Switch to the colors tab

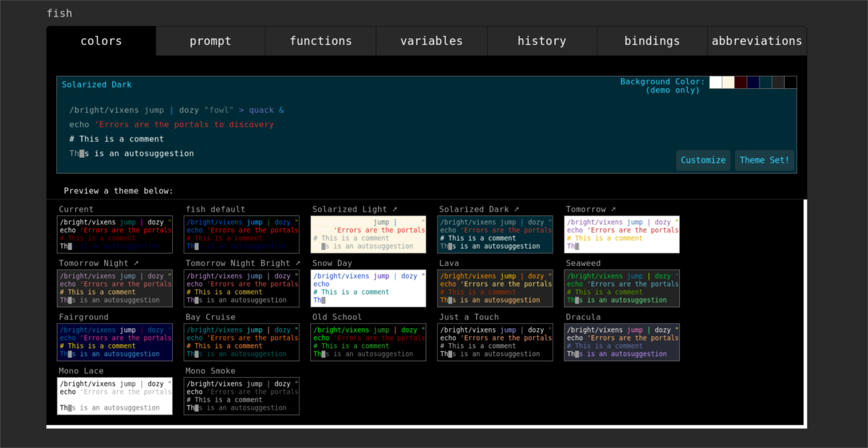click(x=101, y=41)
